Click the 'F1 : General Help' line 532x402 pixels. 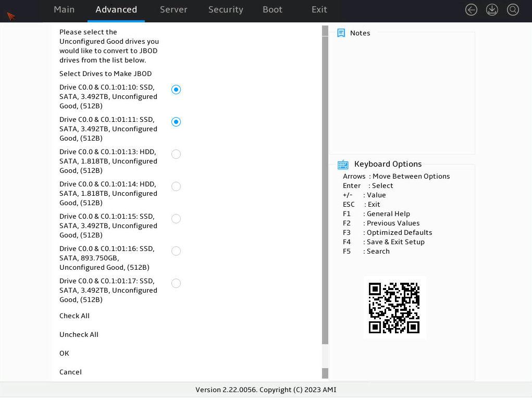[376, 214]
